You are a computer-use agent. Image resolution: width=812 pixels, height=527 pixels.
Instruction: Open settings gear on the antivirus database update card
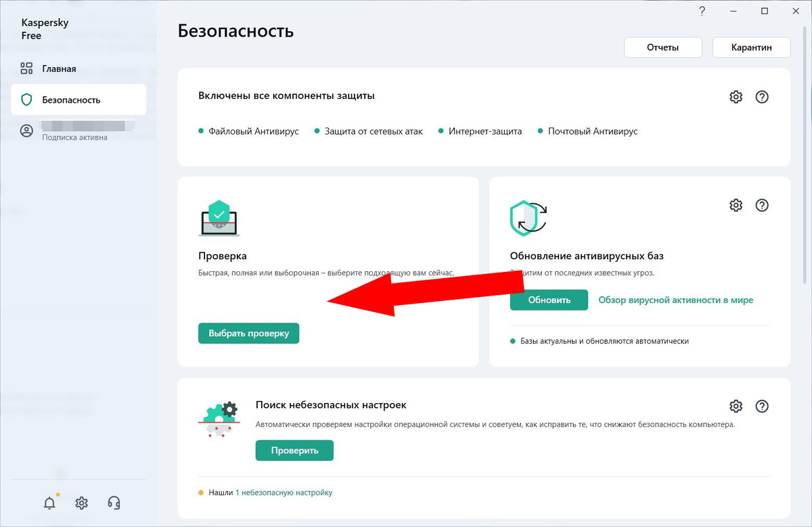pos(736,205)
